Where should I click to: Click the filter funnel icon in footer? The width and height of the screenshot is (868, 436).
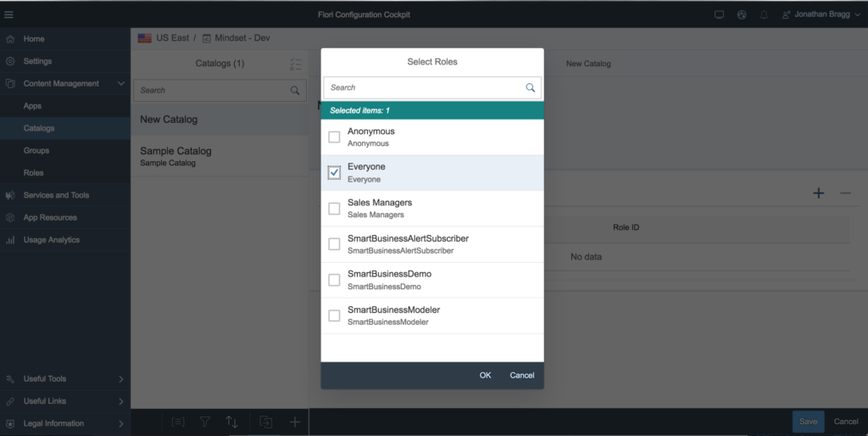click(205, 422)
